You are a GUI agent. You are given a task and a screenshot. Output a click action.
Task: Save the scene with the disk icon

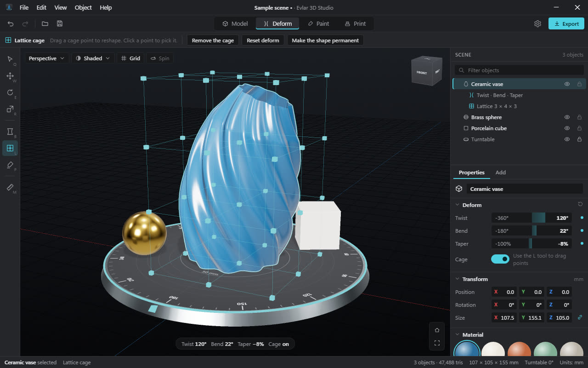tap(60, 23)
